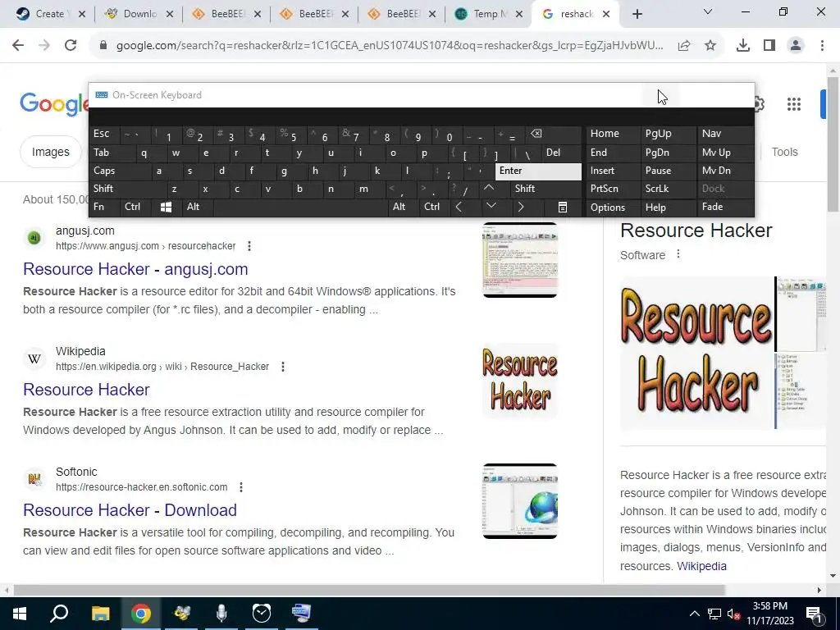Viewport: 840px width, 630px height.
Task: Open the angusj.com result thumbnail
Action: click(x=519, y=260)
